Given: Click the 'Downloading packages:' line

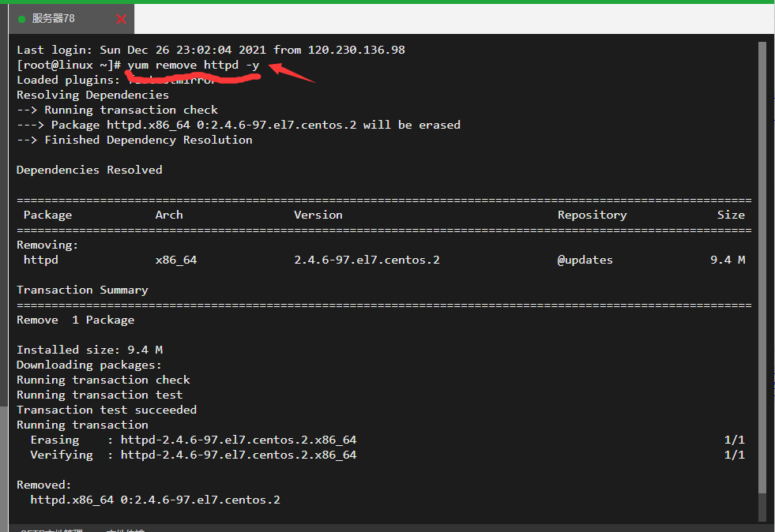Looking at the screenshot, I should pos(89,365).
